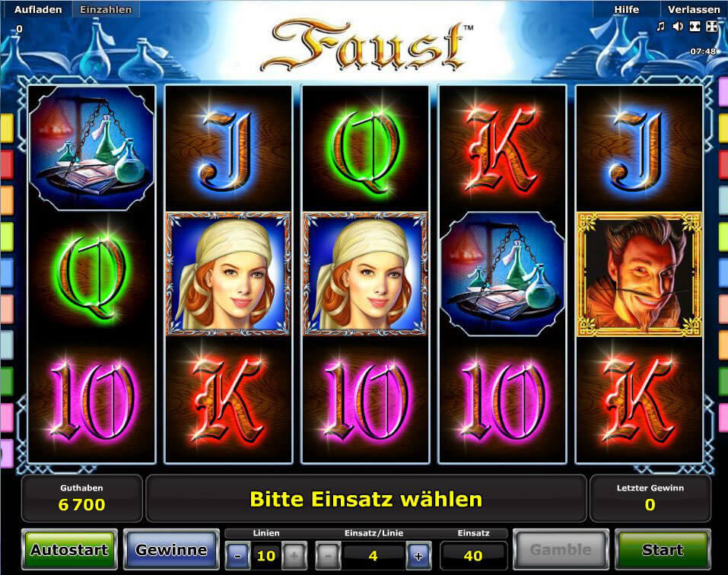
Task: Click Verlassen to leave the game
Action: pos(694,9)
